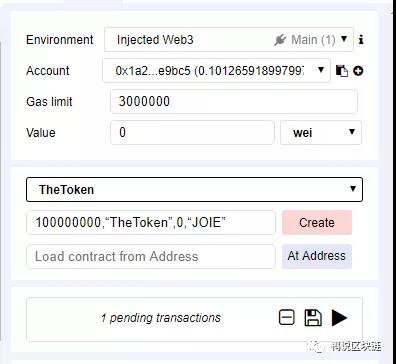Open the Environment dropdown showing Injected Web3
Screen dimensions: 396x364
[229, 40]
